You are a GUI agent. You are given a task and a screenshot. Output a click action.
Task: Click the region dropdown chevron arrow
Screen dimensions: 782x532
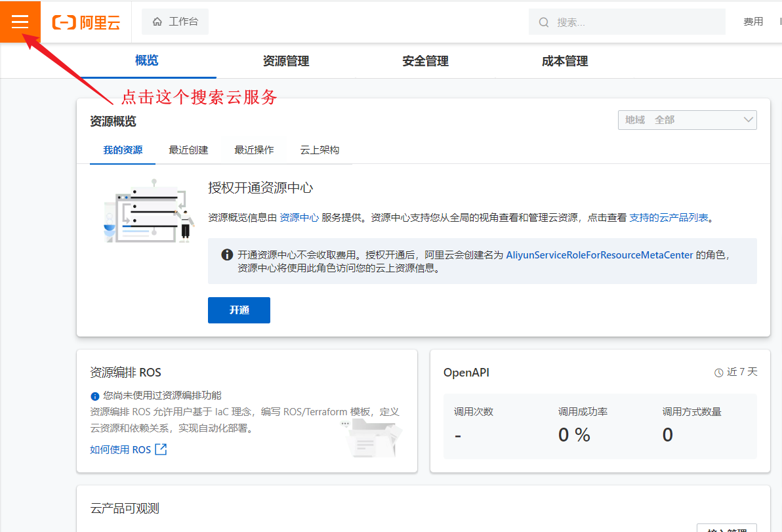pyautogui.click(x=748, y=119)
